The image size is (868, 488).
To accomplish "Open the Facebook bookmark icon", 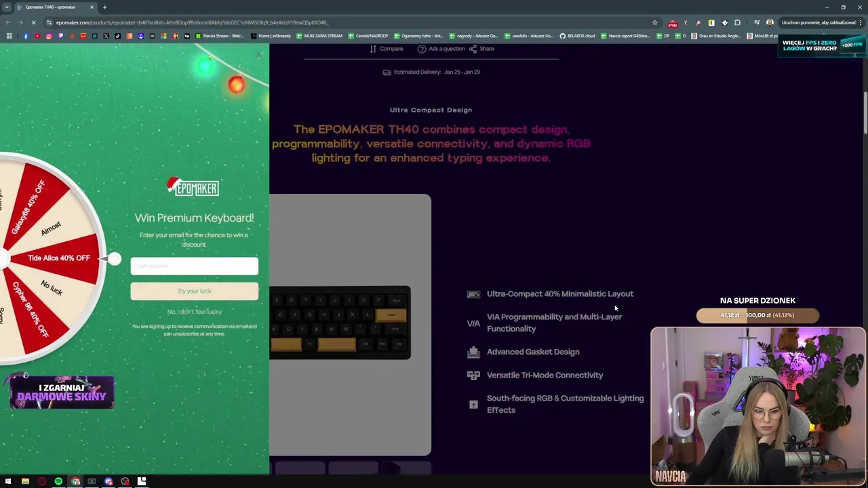I will coord(26,36).
